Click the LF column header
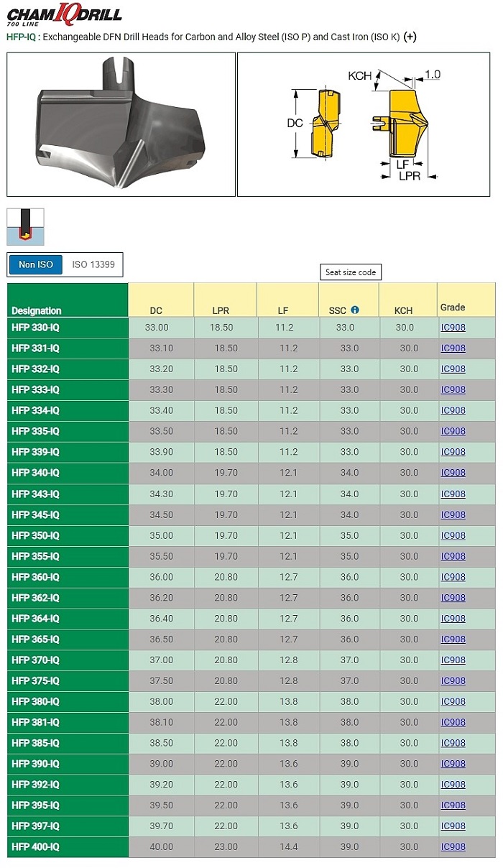The width and height of the screenshot is (503, 868). tap(283, 310)
